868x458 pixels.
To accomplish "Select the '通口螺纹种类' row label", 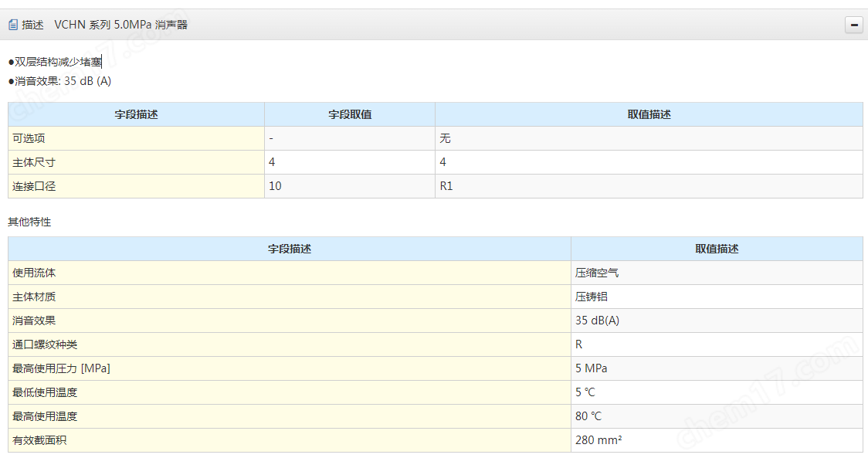I will coord(45,344).
